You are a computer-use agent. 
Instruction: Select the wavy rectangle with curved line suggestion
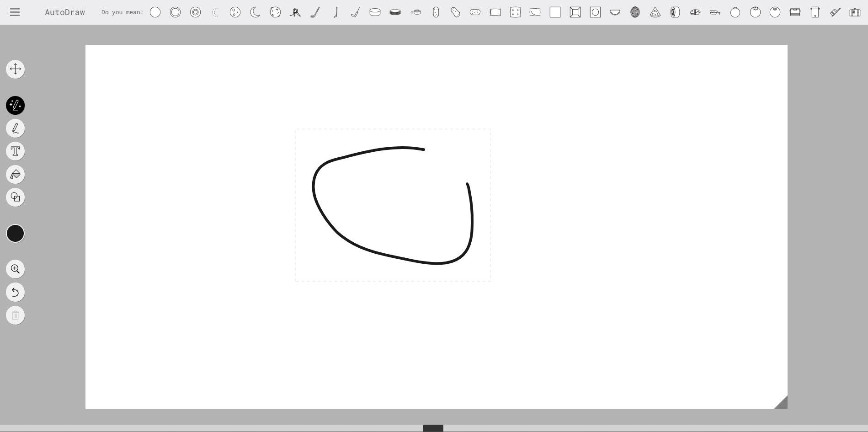coord(535,12)
